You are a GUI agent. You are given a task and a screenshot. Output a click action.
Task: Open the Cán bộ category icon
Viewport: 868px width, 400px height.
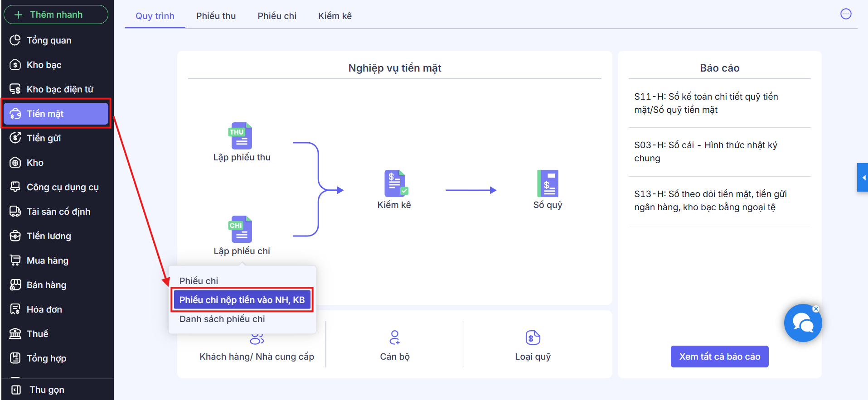(x=394, y=337)
